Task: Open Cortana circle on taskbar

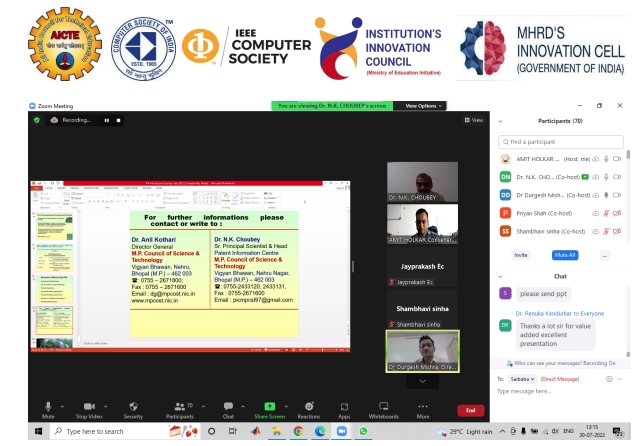Action: click(212, 431)
